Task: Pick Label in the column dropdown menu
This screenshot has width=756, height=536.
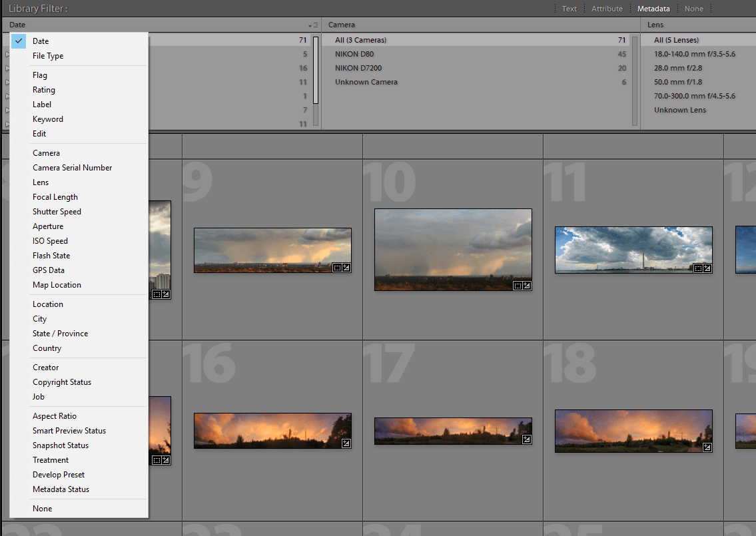Action: (x=79, y=104)
